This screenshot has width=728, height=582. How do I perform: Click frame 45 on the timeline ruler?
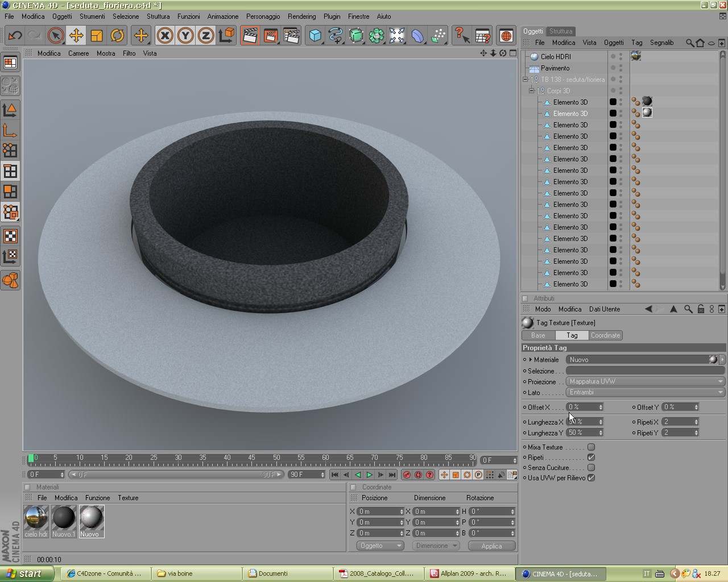click(x=252, y=458)
